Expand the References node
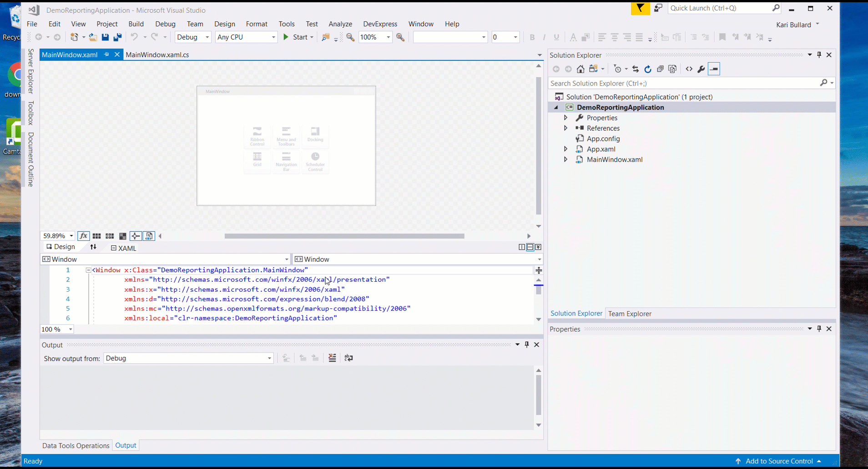 (x=565, y=128)
